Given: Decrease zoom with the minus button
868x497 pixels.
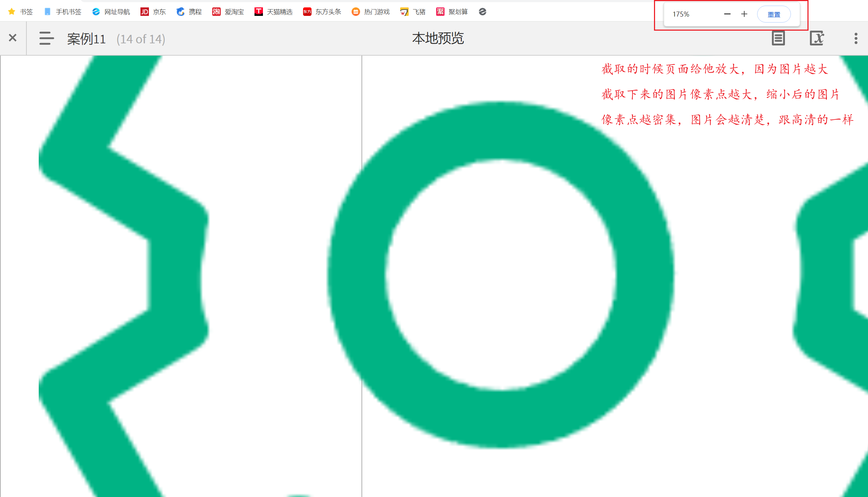Looking at the screenshot, I should point(727,14).
